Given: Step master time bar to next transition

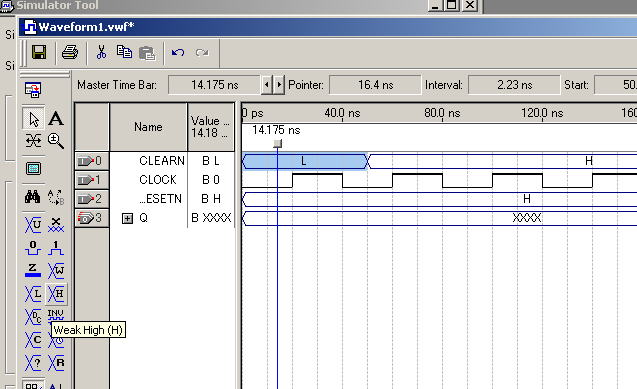Looking at the screenshot, I should [x=279, y=85].
